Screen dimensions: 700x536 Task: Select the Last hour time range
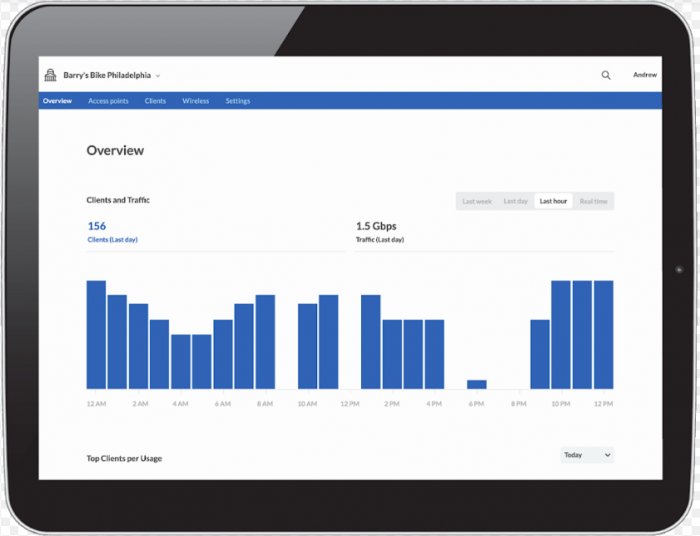point(553,201)
